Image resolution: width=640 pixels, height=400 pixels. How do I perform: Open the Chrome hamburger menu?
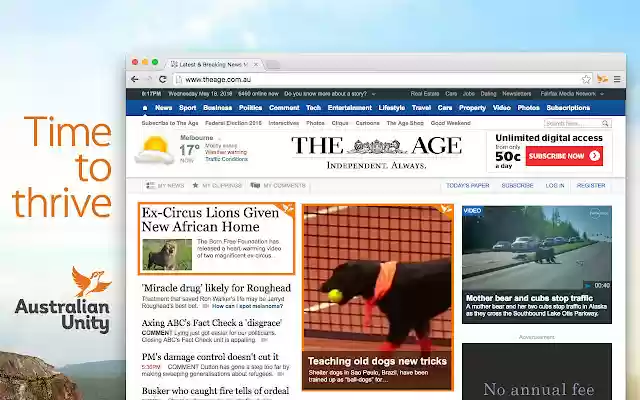[617, 79]
